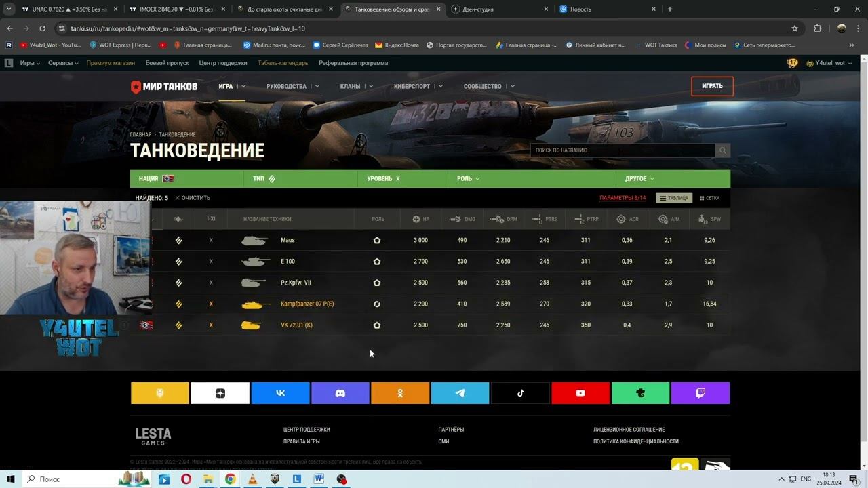
Task: Switch to table view (Таблица)
Action: pos(674,198)
